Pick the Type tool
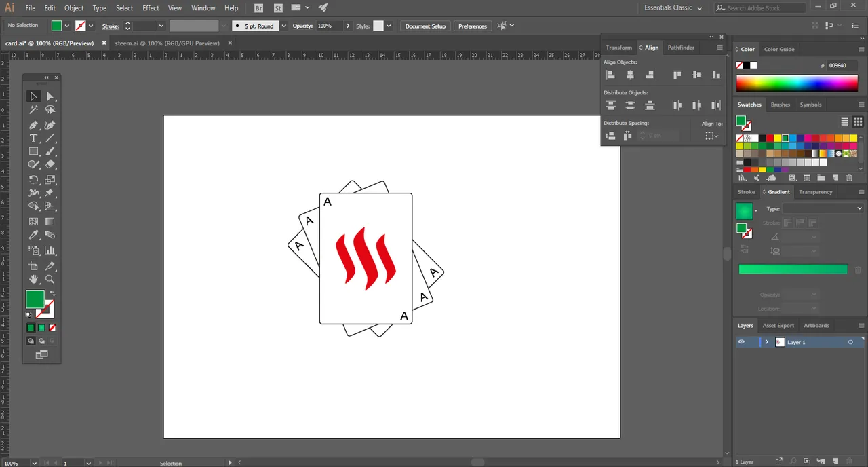 (x=33, y=138)
